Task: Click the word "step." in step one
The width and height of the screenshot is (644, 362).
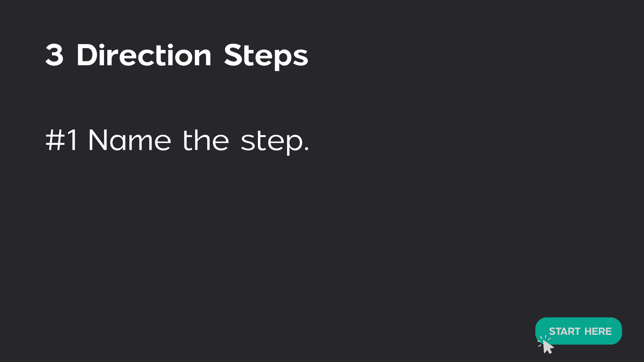Action: 275,141
